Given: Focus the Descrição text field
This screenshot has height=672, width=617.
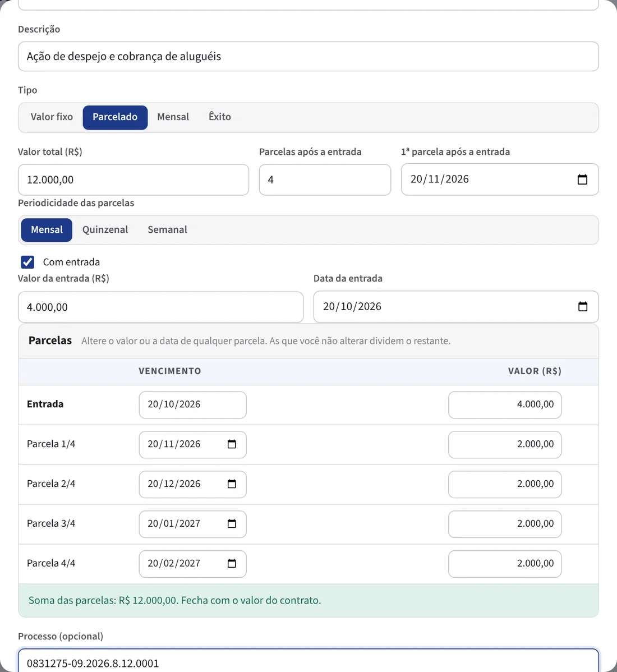Looking at the screenshot, I should (x=308, y=56).
